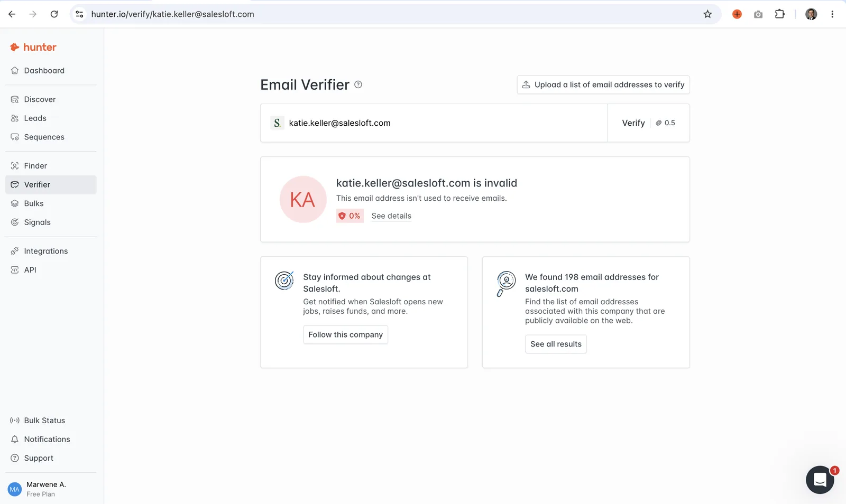Viewport: 846px width, 504px height.
Task: Open Leads from the sidebar
Action: pos(51,118)
